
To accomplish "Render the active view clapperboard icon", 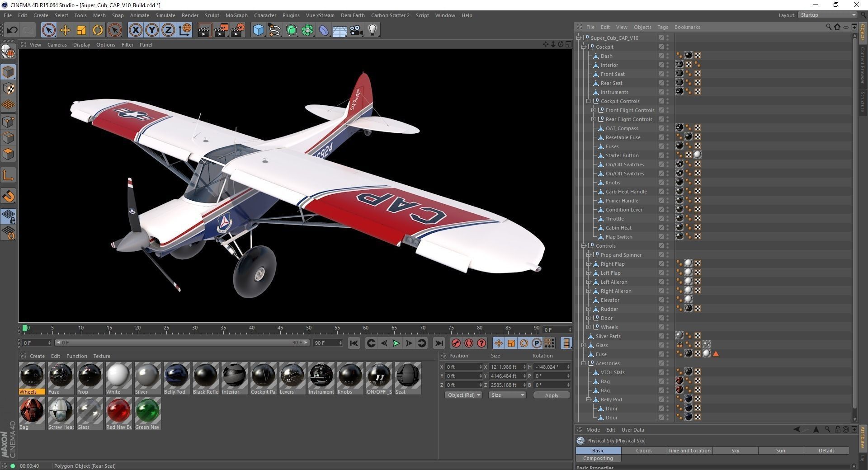I will click(x=204, y=30).
